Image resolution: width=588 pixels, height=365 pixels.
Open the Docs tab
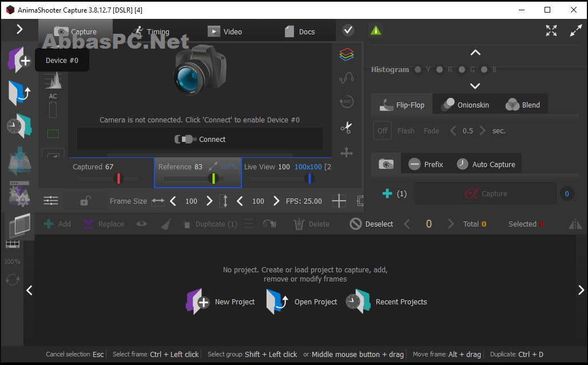(x=300, y=31)
